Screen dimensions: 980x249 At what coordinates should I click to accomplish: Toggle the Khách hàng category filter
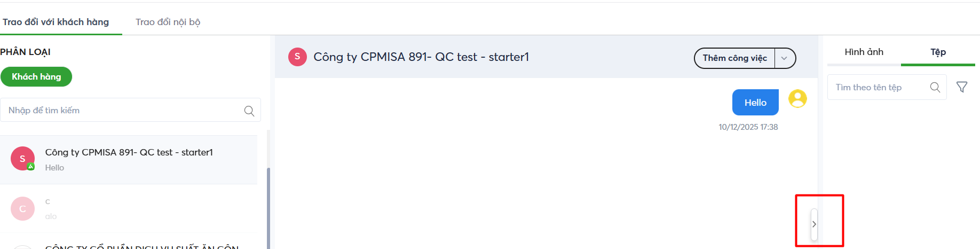click(36, 76)
